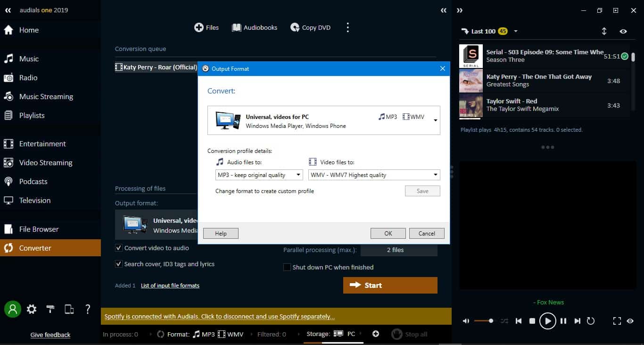
Task: Click the Television monitor icon
Action: coord(8,201)
